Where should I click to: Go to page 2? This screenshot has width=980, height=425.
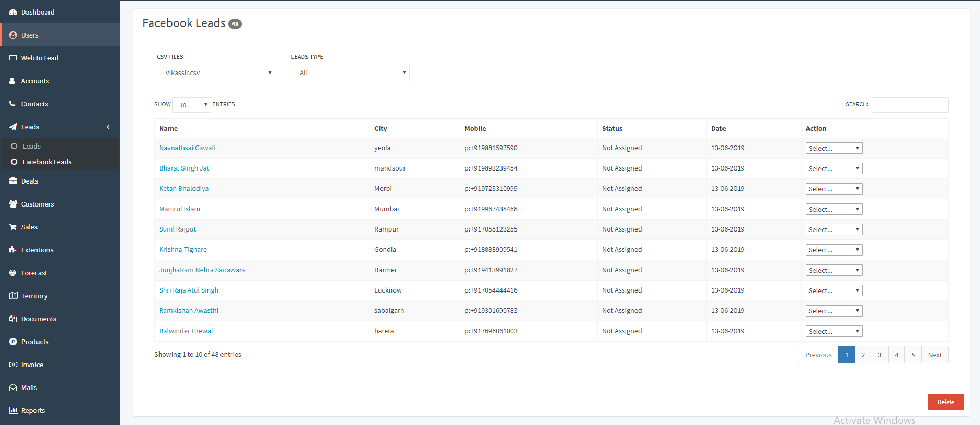click(x=863, y=355)
